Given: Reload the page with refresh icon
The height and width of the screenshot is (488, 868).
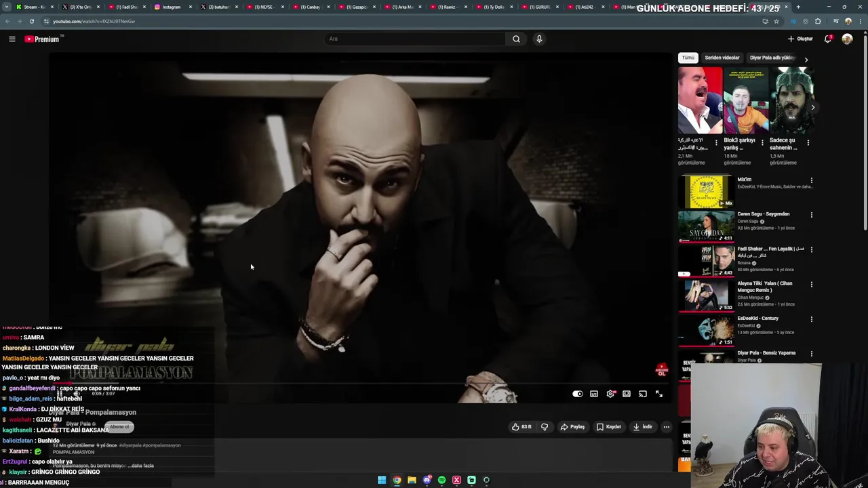Looking at the screenshot, I should (x=31, y=21).
